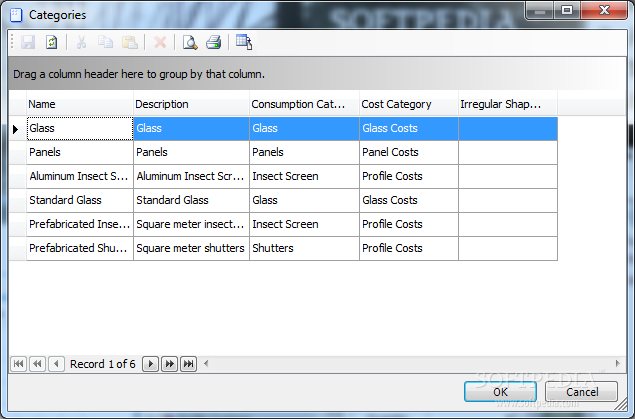Click the grid export toolbar icon

pyautogui.click(x=244, y=42)
